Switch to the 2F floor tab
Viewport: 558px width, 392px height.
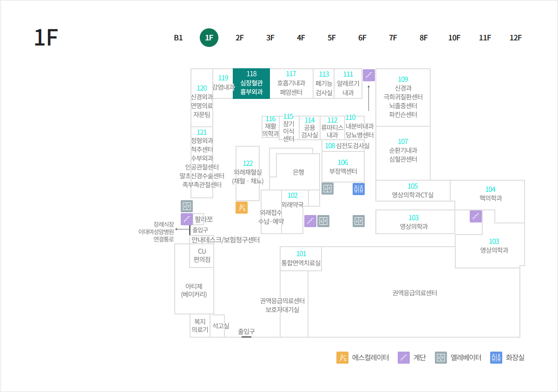(x=239, y=38)
